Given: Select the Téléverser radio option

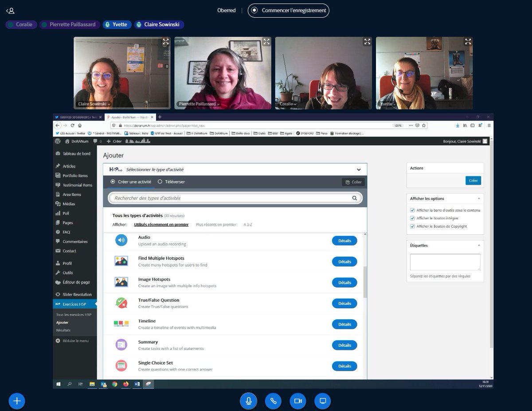Looking at the screenshot, I should pos(160,182).
